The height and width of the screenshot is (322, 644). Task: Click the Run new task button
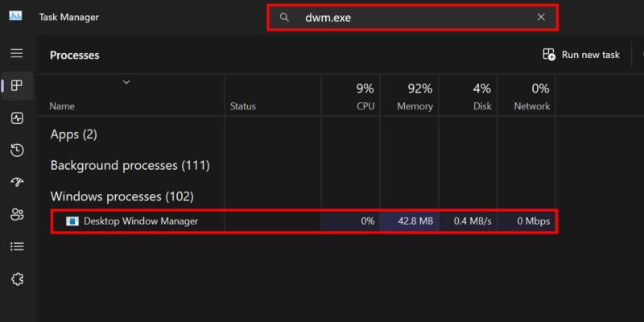[x=580, y=55]
